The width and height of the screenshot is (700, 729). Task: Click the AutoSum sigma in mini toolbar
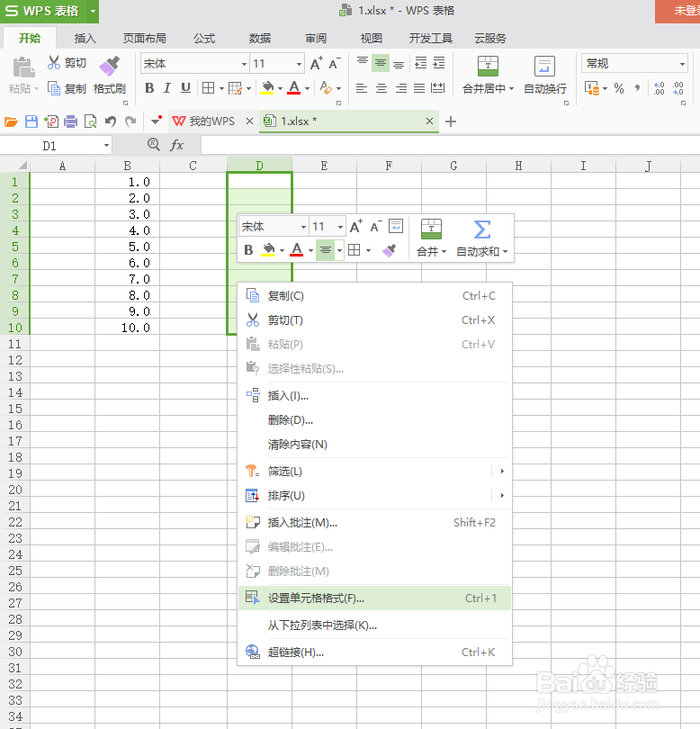(x=482, y=229)
